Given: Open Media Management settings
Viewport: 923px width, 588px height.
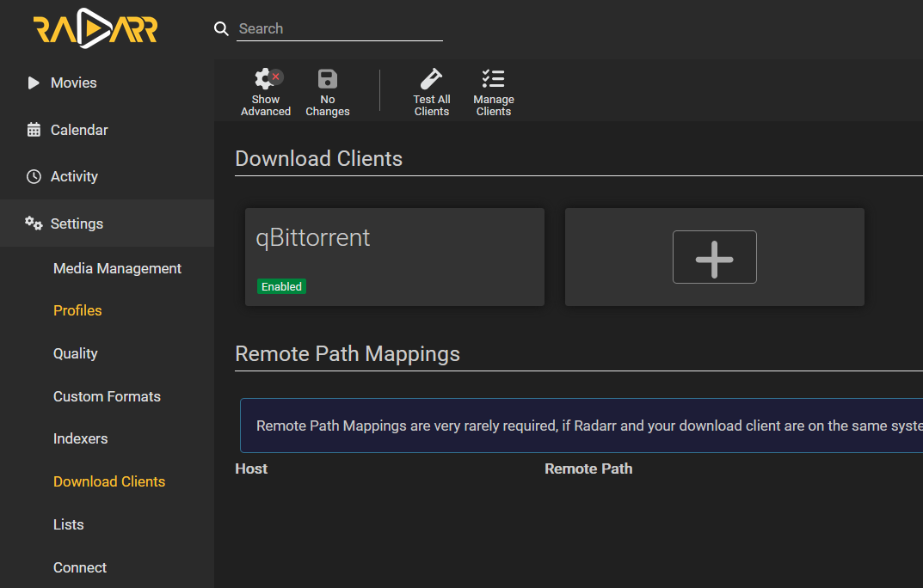Looking at the screenshot, I should [x=117, y=268].
